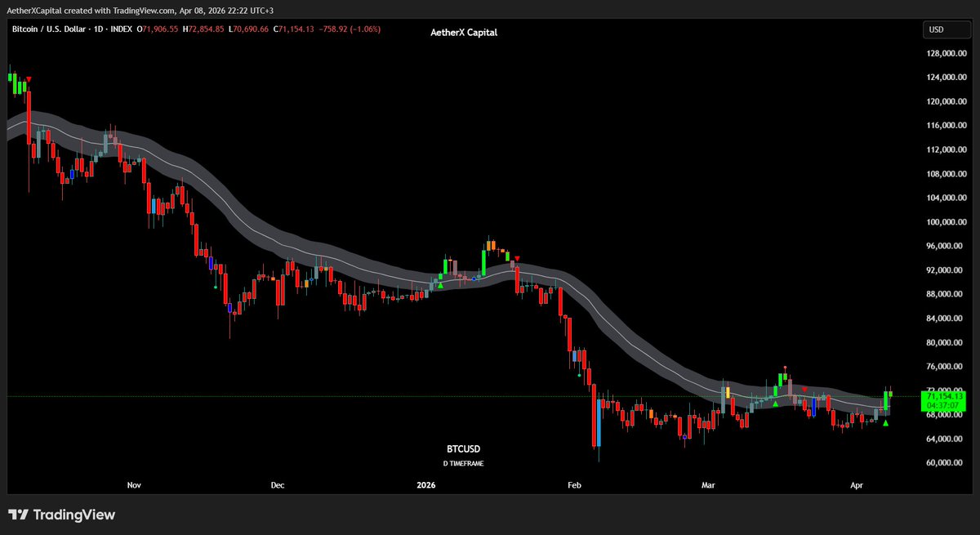The height and width of the screenshot is (535, 980).
Task: Click the 124,000.00 price axis label
Action: [x=947, y=78]
